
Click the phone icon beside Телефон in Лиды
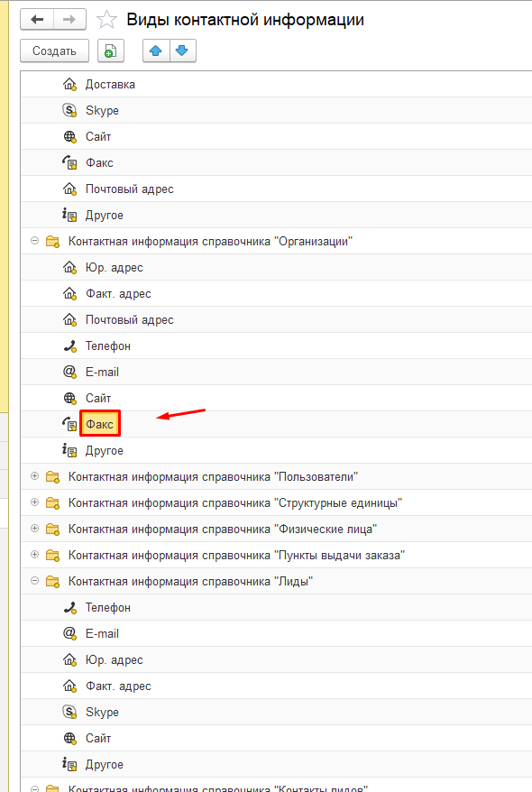(x=69, y=608)
